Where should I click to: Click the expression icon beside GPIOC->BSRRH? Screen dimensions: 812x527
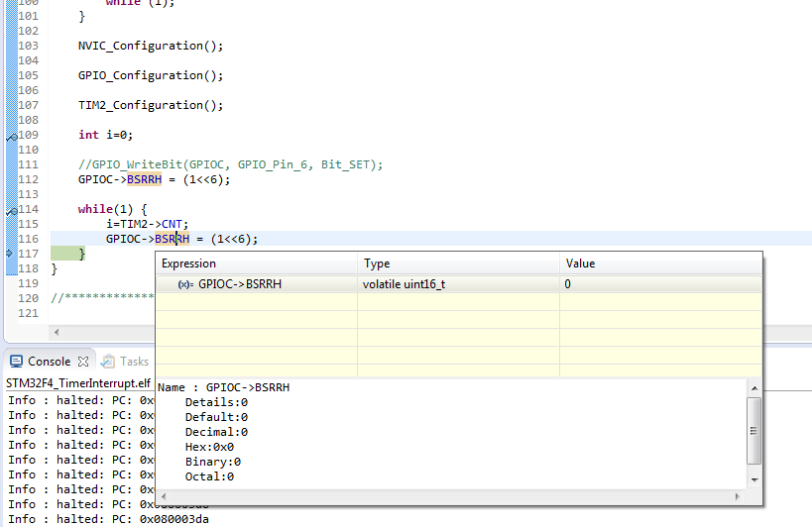tap(185, 284)
